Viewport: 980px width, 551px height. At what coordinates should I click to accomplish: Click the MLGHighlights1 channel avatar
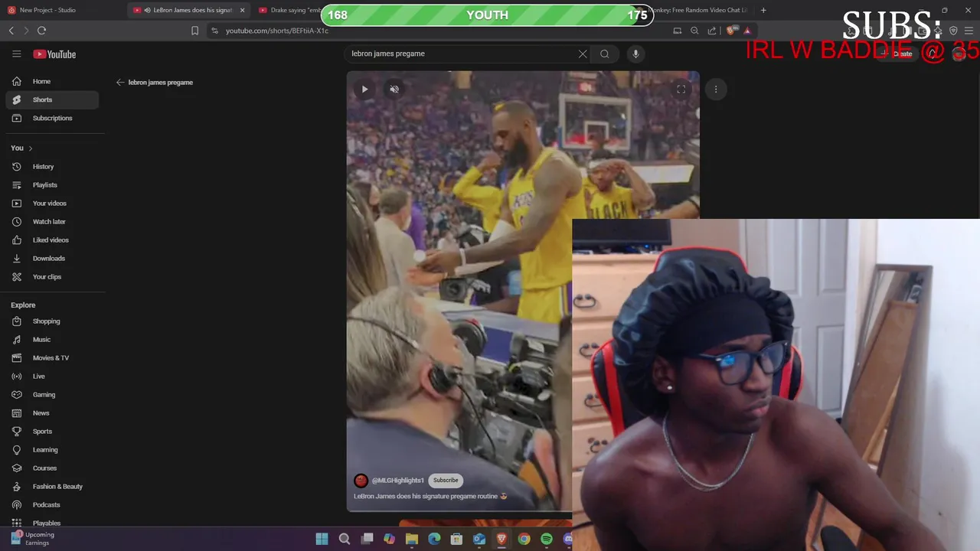pos(361,481)
